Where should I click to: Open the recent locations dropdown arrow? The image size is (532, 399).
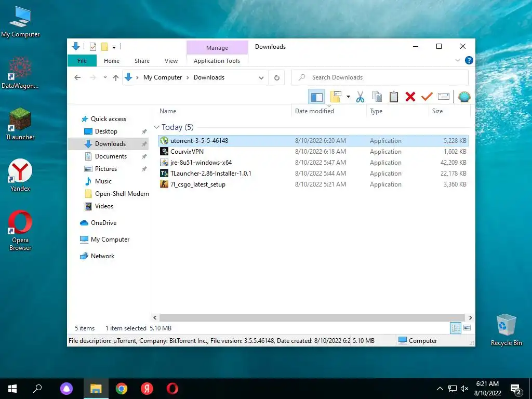[x=105, y=77]
